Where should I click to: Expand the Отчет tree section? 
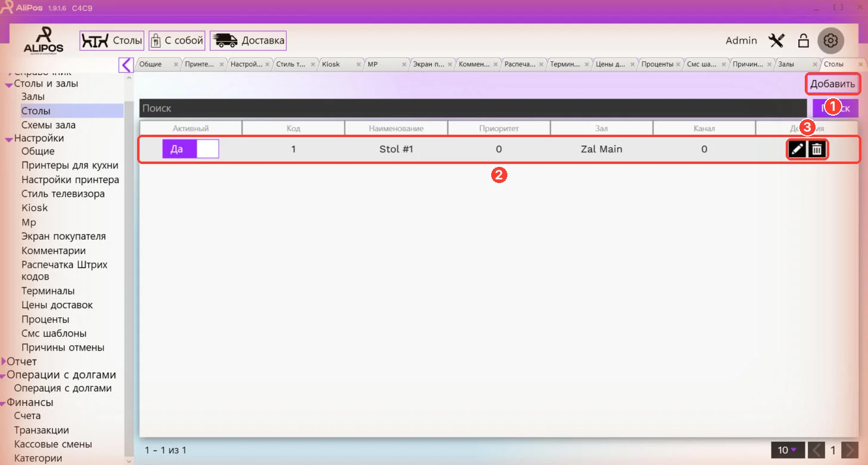pyautogui.click(x=4, y=361)
